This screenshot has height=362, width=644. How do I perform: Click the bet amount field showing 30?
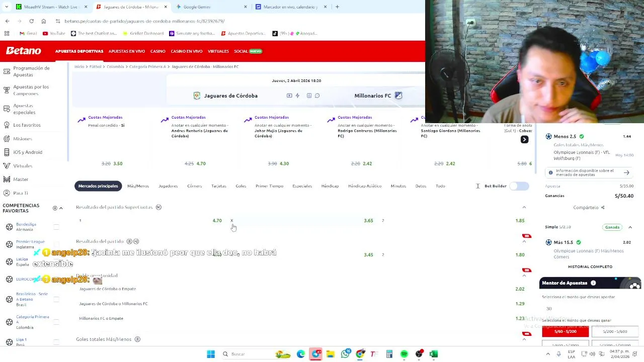pos(590,309)
